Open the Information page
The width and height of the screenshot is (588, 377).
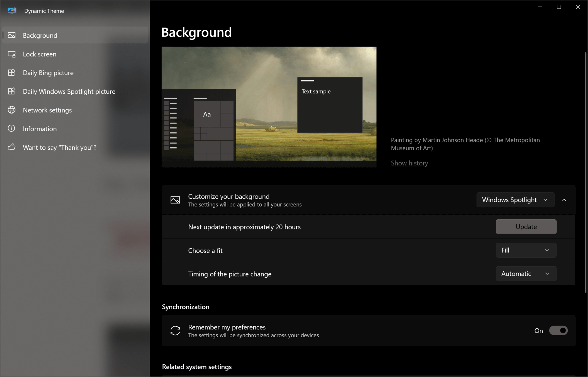coord(75,129)
